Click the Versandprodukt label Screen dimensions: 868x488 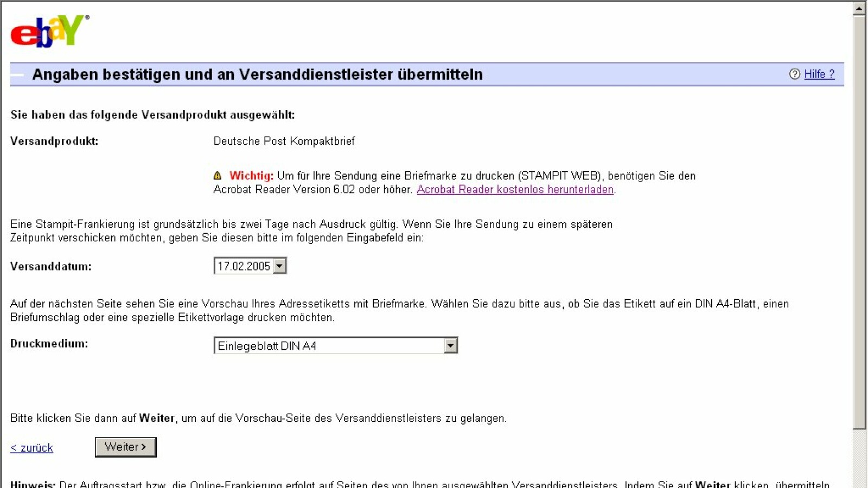click(54, 142)
